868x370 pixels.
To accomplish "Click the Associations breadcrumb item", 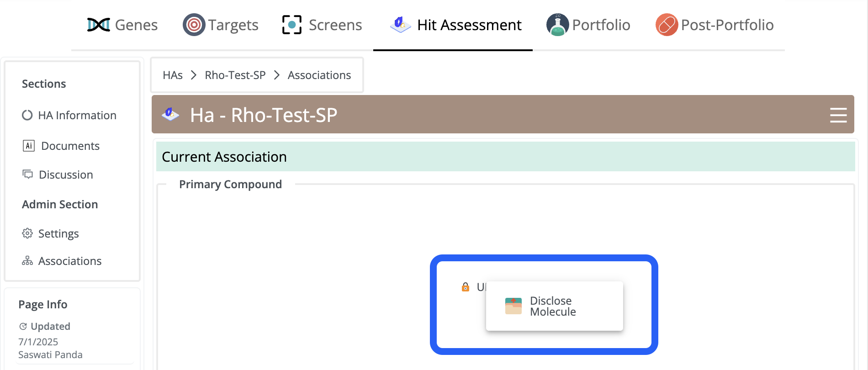I will pos(319,75).
